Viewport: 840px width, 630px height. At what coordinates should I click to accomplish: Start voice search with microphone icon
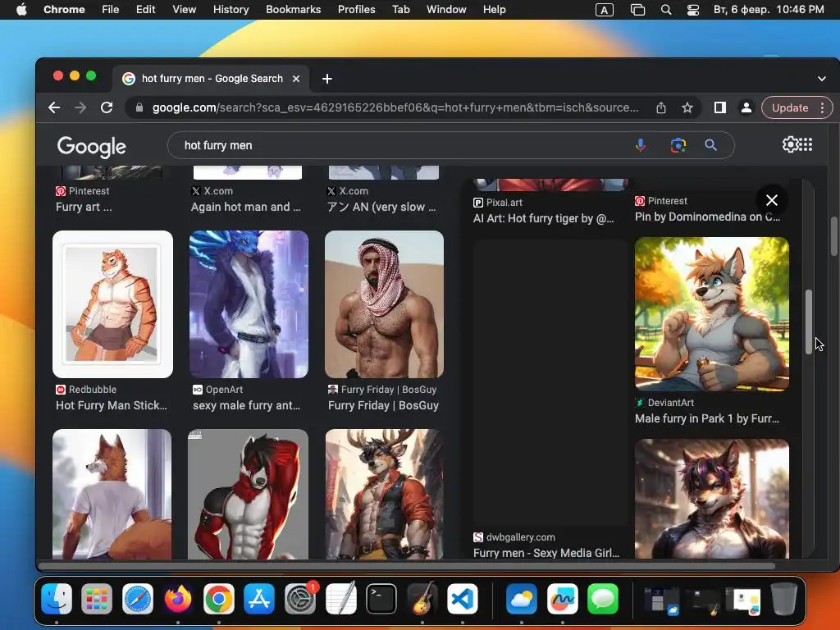640,145
